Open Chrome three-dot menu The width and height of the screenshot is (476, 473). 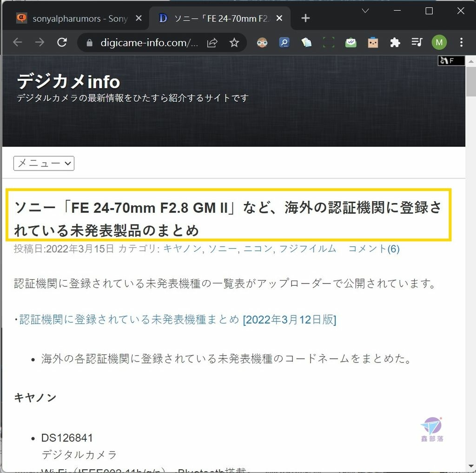461,42
